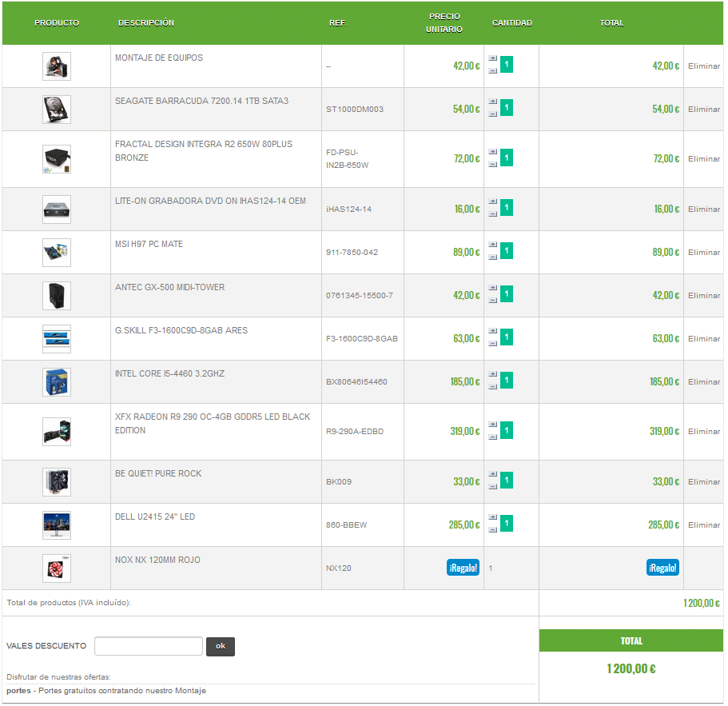
Task: Remove Intel Core i5-4460 from cart
Action: click(704, 382)
